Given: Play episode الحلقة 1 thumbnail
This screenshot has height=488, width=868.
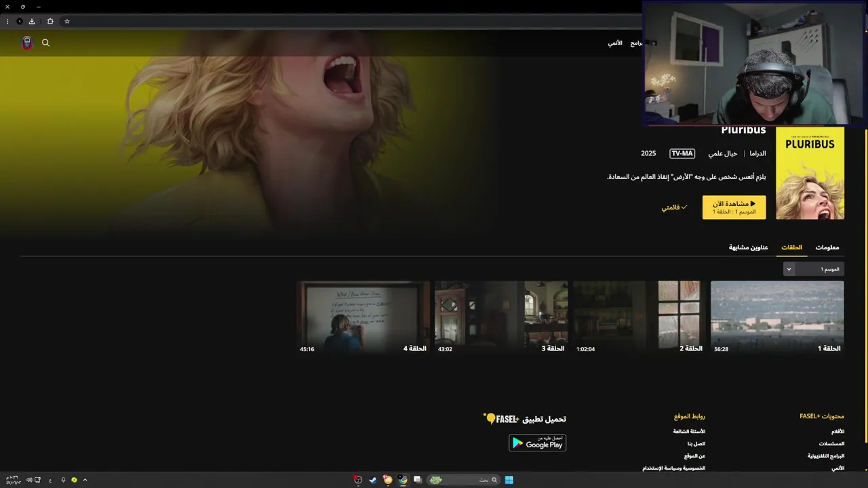Looking at the screenshot, I should 777,318.
